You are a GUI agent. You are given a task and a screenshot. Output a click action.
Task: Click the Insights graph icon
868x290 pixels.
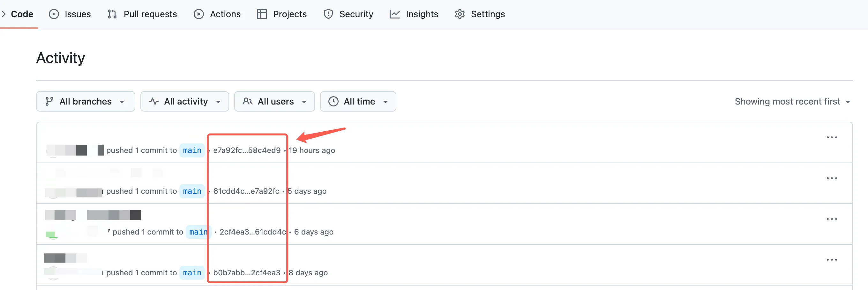pyautogui.click(x=394, y=14)
